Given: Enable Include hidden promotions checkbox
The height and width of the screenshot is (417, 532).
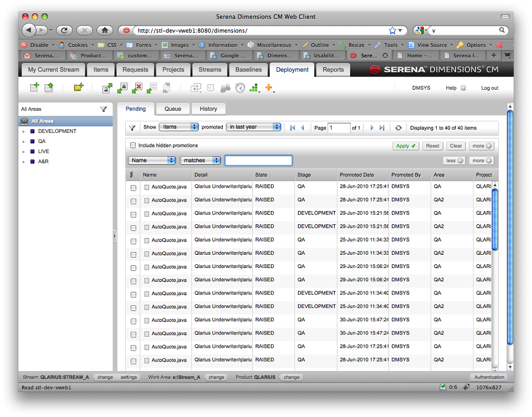Looking at the screenshot, I should point(133,146).
